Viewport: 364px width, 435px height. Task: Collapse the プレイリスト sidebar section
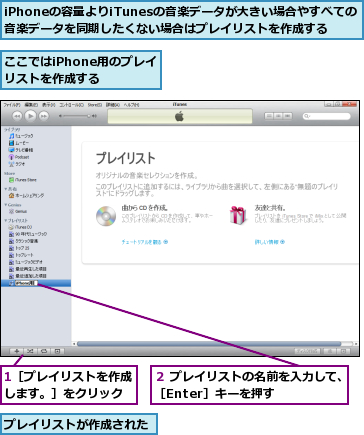point(6,220)
